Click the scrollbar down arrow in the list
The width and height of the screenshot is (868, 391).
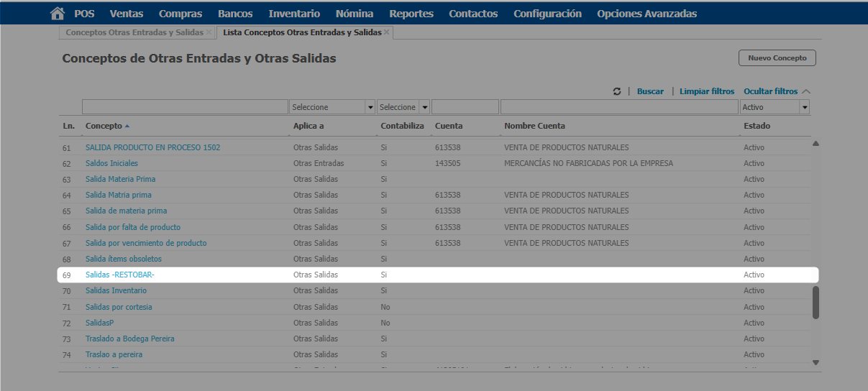pyautogui.click(x=816, y=362)
